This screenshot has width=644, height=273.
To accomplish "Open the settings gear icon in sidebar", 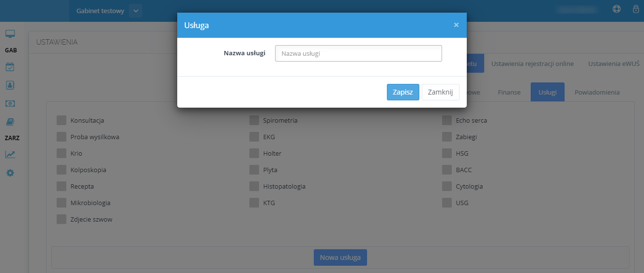I will click(10, 173).
